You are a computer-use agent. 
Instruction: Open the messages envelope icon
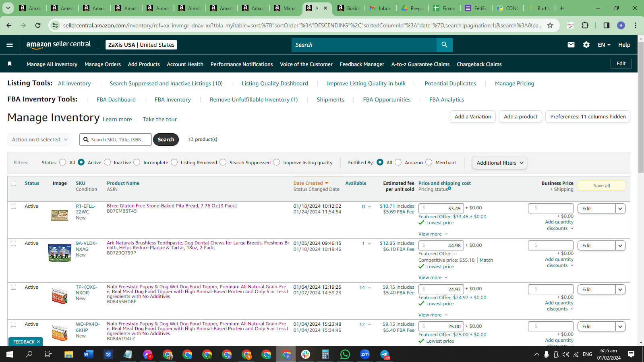coord(571,45)
